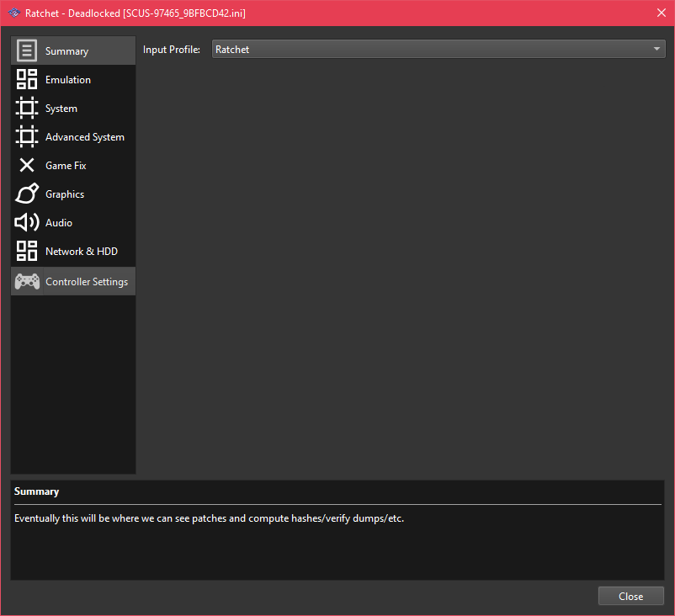Click the Input Profile dropdown arrow
Screen dimensions: 675x616
click(657, 49)
